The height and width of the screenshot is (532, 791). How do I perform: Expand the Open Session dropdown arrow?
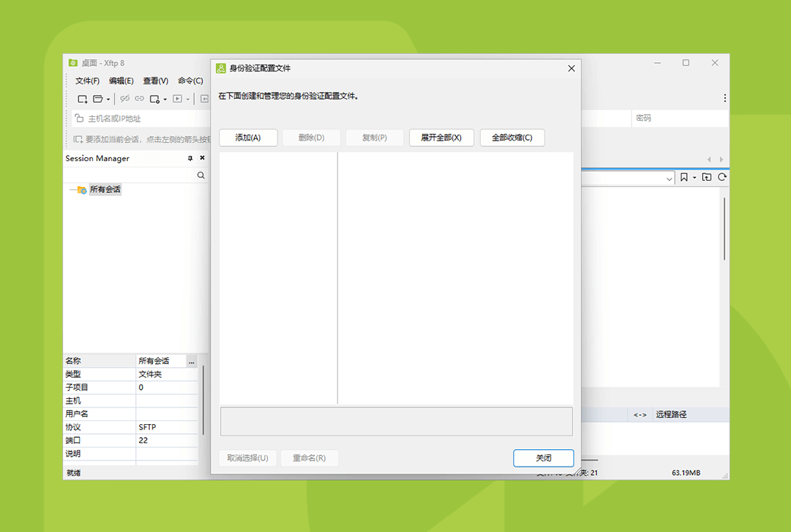pos(108,100)
